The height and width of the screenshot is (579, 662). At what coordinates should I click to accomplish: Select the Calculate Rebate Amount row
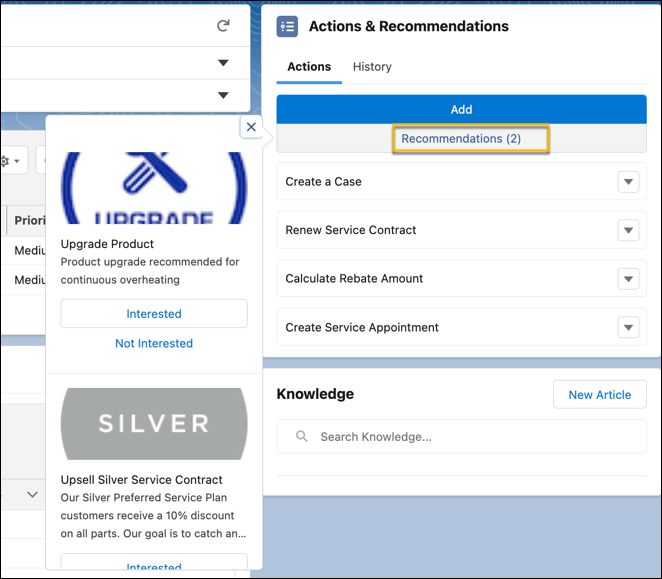click(461, 279)
